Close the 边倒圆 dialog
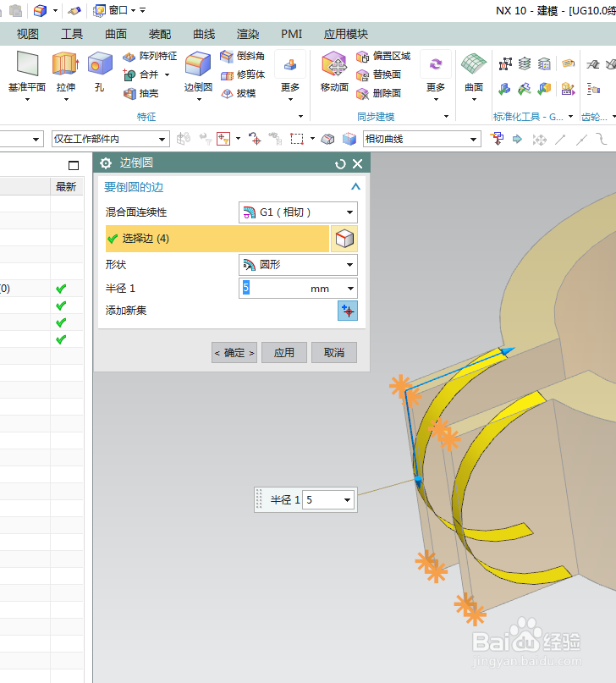Image resolution: width=616 pixels, height=683 pixels. tap(357, 164)
